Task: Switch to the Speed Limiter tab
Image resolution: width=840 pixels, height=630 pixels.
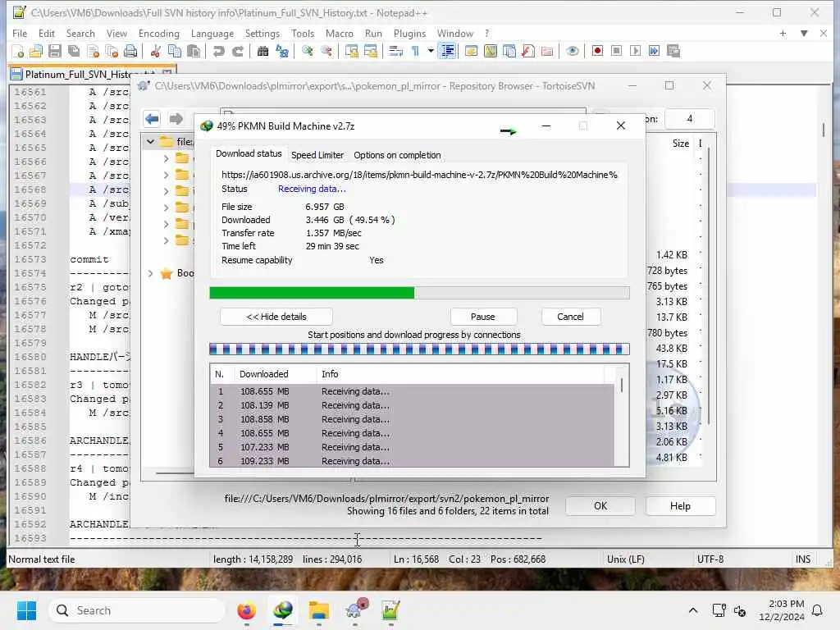Action: coord(317,155)
